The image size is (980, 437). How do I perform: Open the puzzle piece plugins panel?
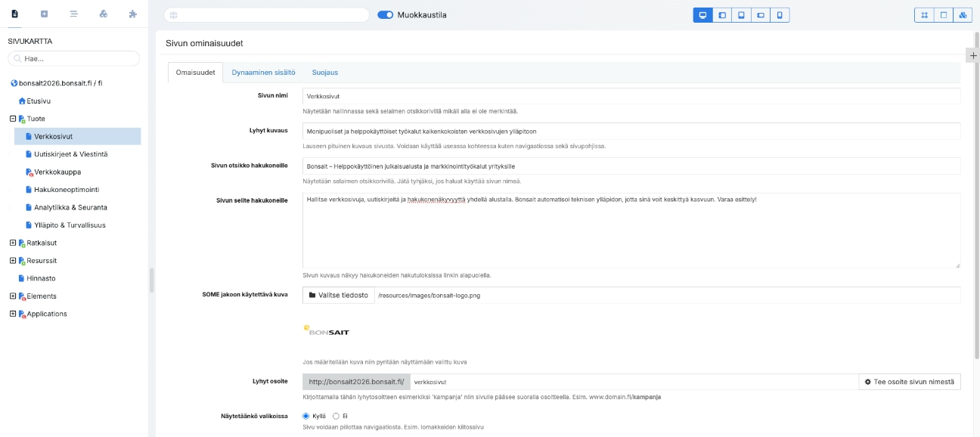coord(133,14)
